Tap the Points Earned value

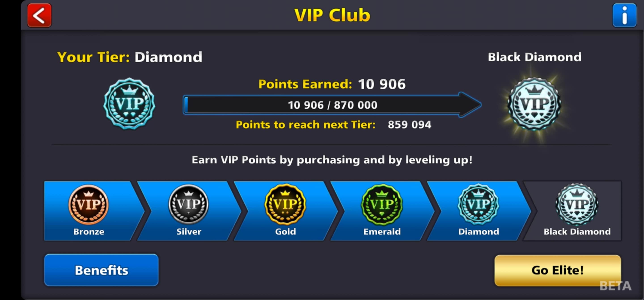381,84
